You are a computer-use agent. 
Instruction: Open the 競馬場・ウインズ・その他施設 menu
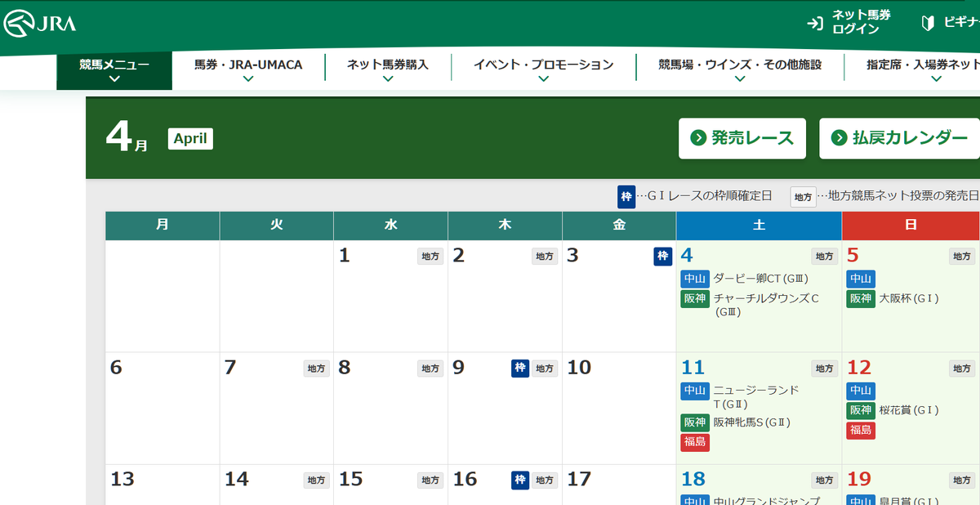click(740, 70)
